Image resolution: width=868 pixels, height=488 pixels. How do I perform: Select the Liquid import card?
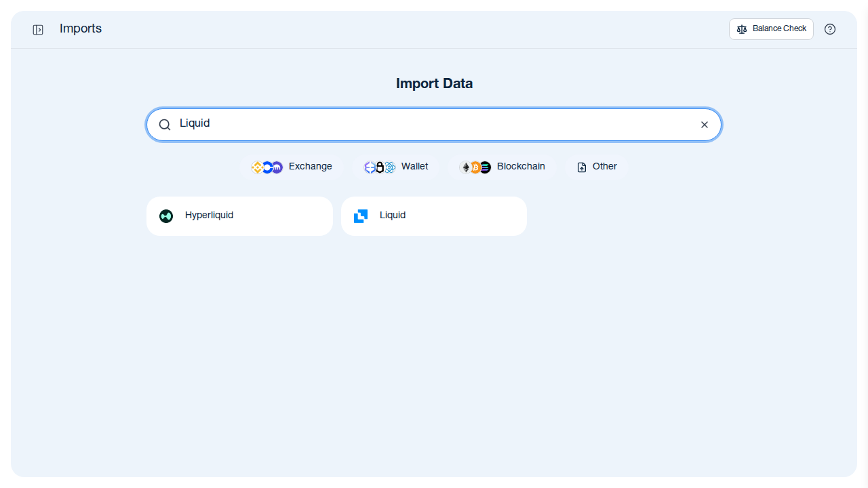coord(434,216)
